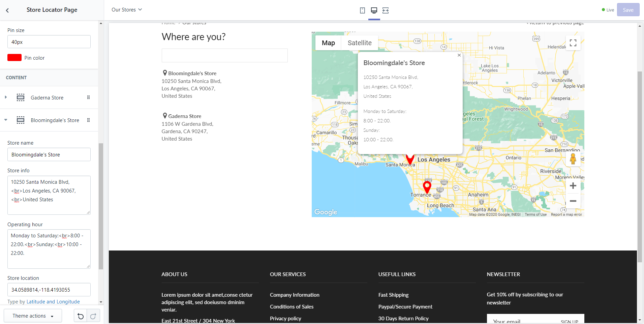This screenshot has width=644, height=324.
Task: Open 30 Days Return Policy link
Action: point(403,319)
